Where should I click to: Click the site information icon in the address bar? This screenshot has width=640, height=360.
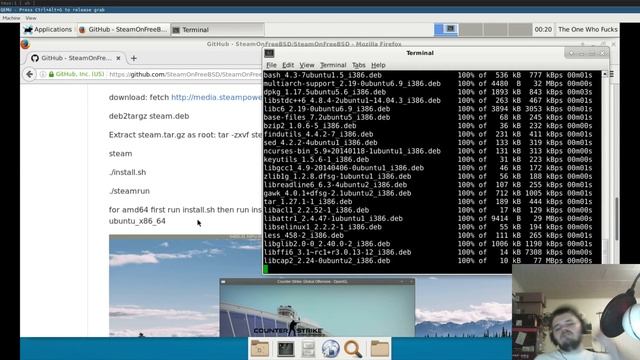point(42,74)
